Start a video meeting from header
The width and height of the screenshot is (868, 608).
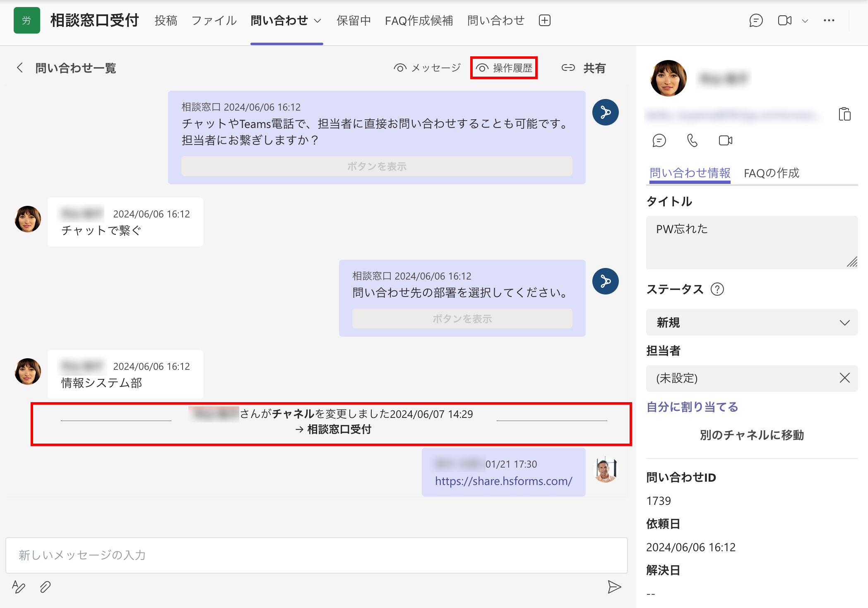[785, 20]
